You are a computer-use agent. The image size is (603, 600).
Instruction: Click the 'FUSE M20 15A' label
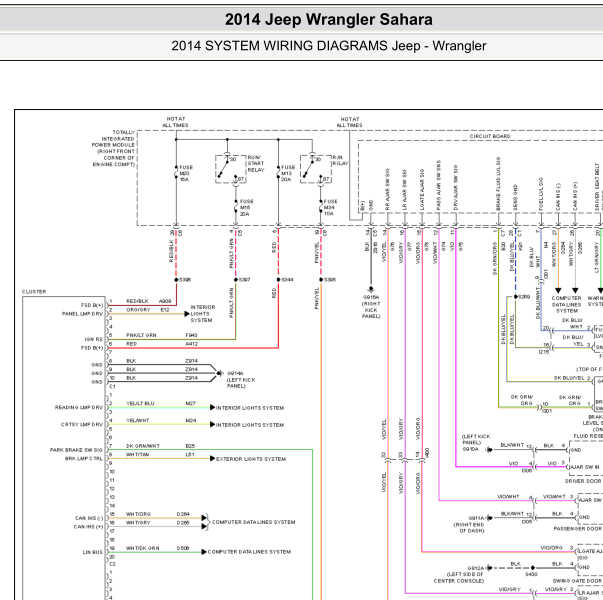tap(186, 173)
